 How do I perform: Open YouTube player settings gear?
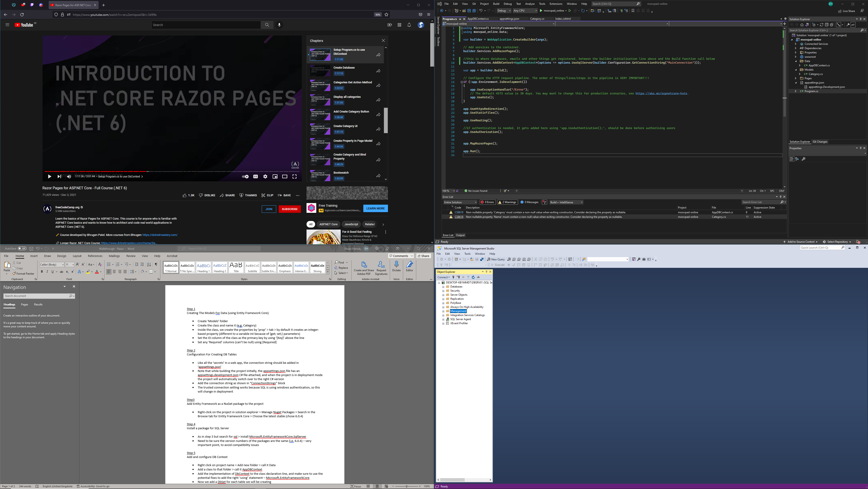tap(265, 176)
